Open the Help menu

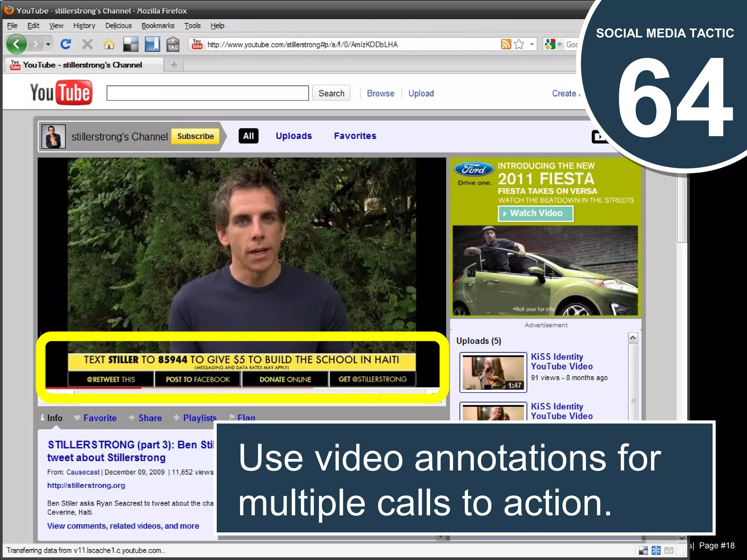tap(217, 26)
